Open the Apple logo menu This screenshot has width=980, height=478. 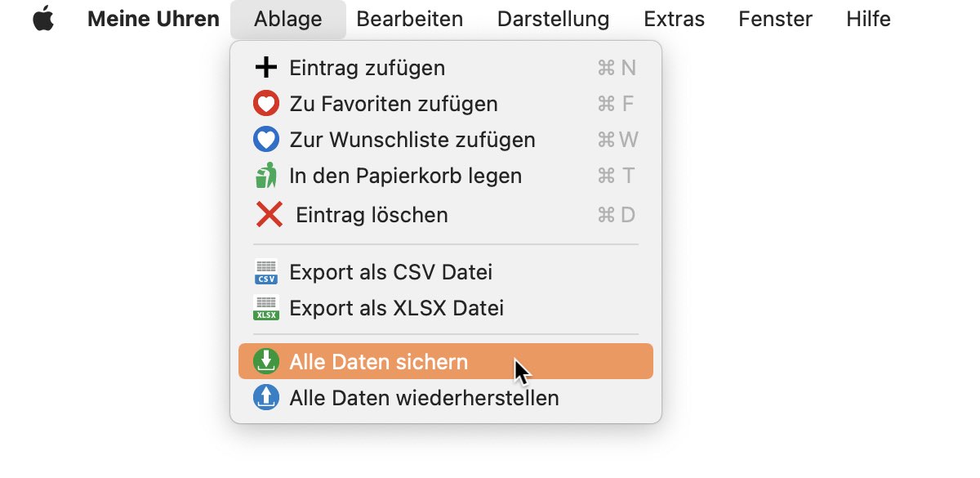(x=43, y=19)
